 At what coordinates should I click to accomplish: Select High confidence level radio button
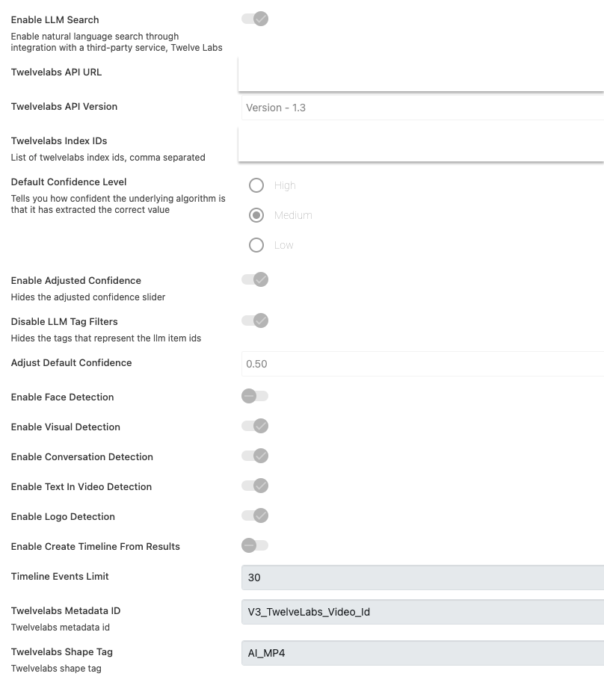[256, 185]
